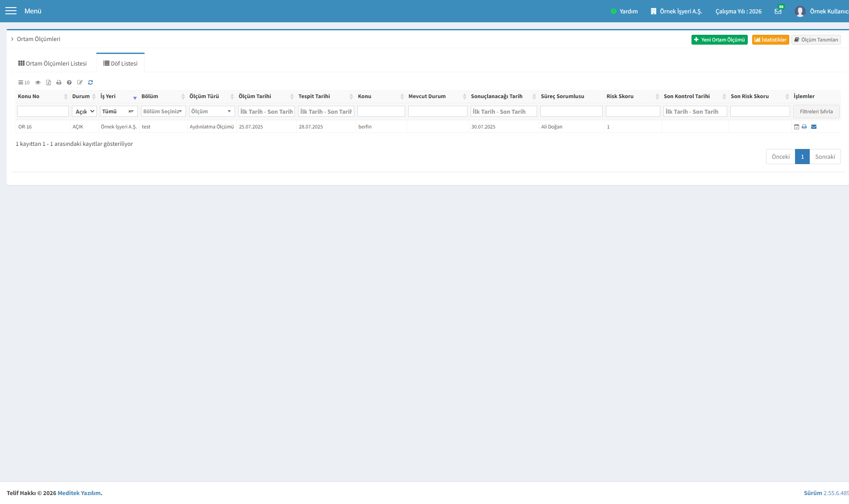Change rows per page count 10
The image size is (849, 504).
(24, 83)
